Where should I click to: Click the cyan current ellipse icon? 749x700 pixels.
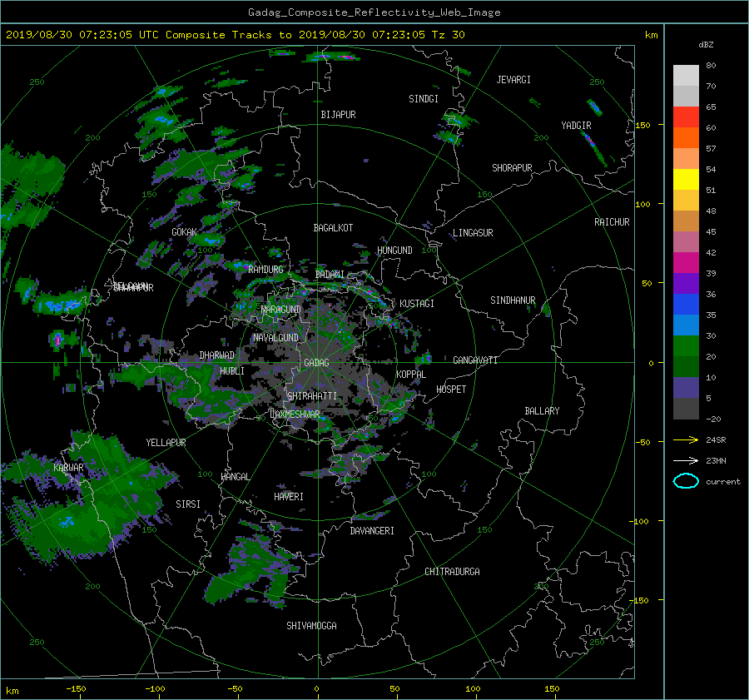686,481
